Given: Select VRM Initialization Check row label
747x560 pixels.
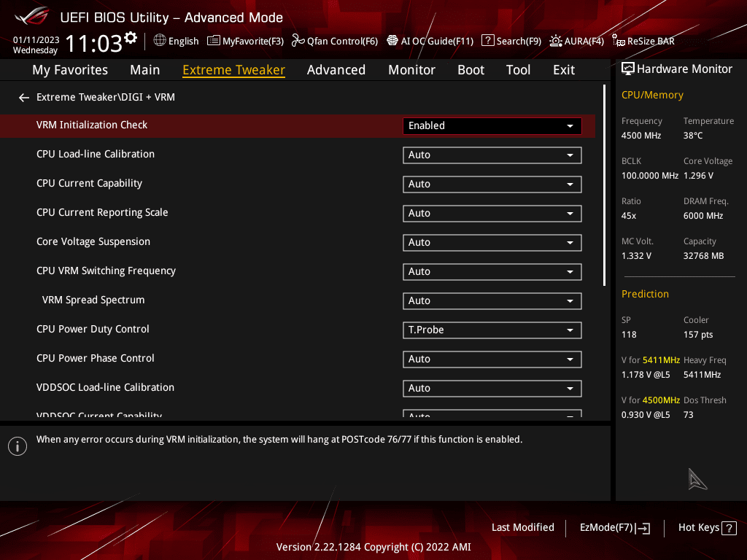Looking at the screenshot, I should [x=92, y=125].
